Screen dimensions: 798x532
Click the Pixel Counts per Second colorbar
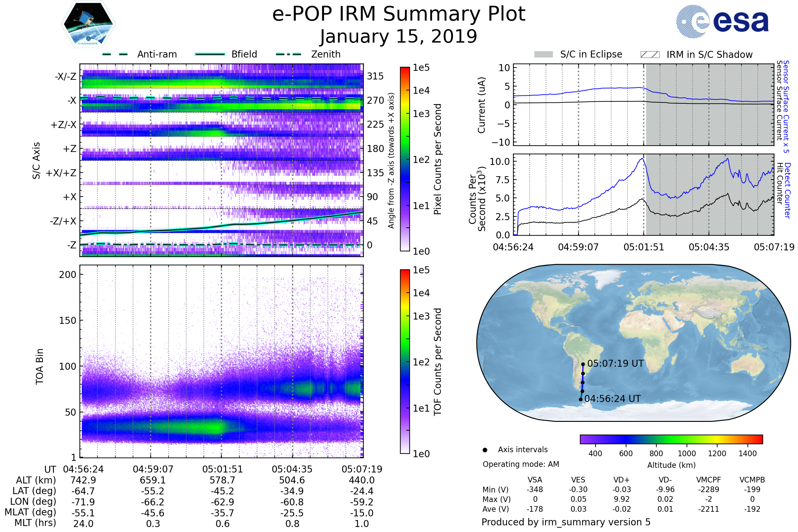tap(405, 159)
